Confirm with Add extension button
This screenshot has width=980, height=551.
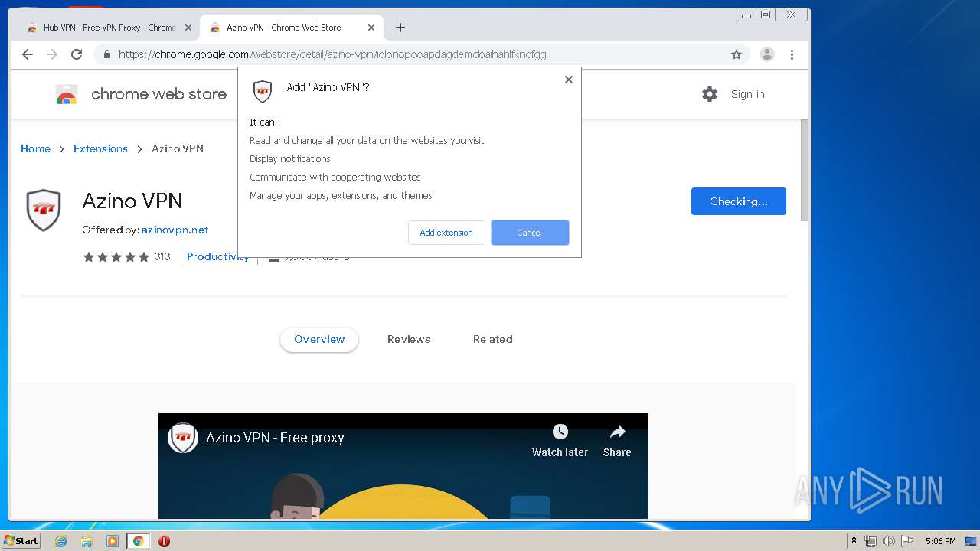(446, 233)
